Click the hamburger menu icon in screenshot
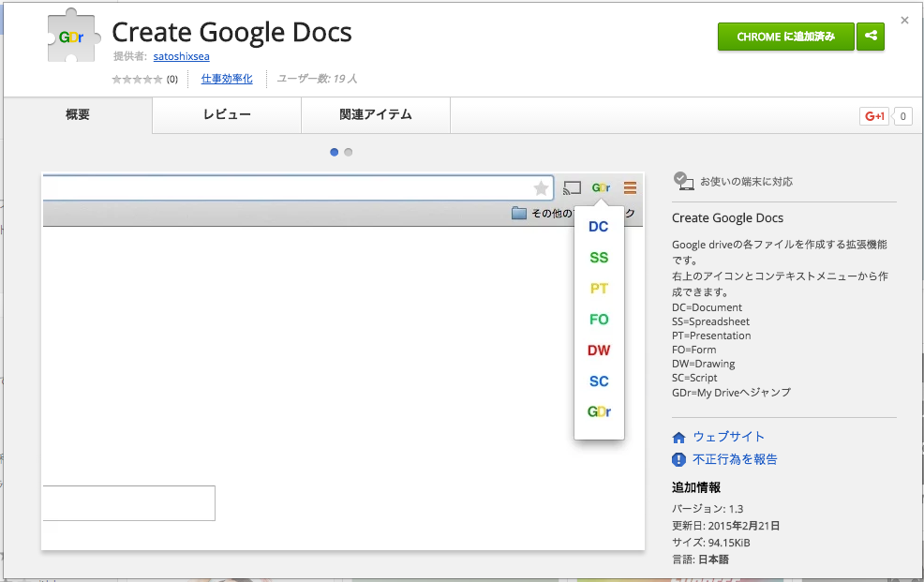This screenshot has height=582, width=924. [630, 188]
